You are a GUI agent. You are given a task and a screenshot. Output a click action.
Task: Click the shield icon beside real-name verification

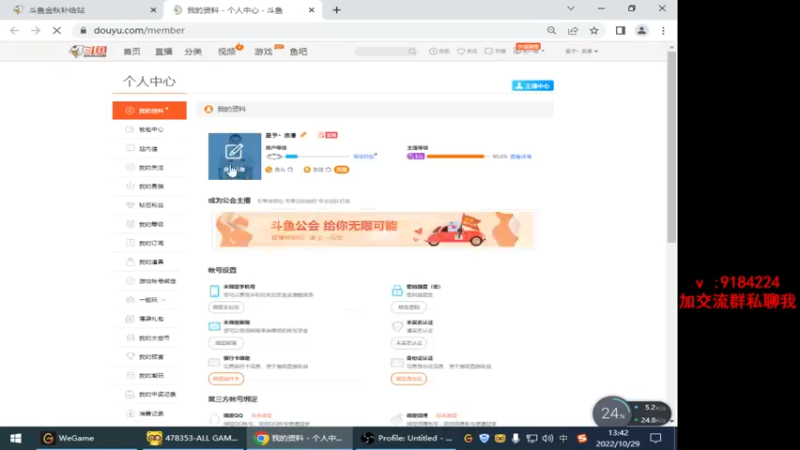(x=397, y=326)
